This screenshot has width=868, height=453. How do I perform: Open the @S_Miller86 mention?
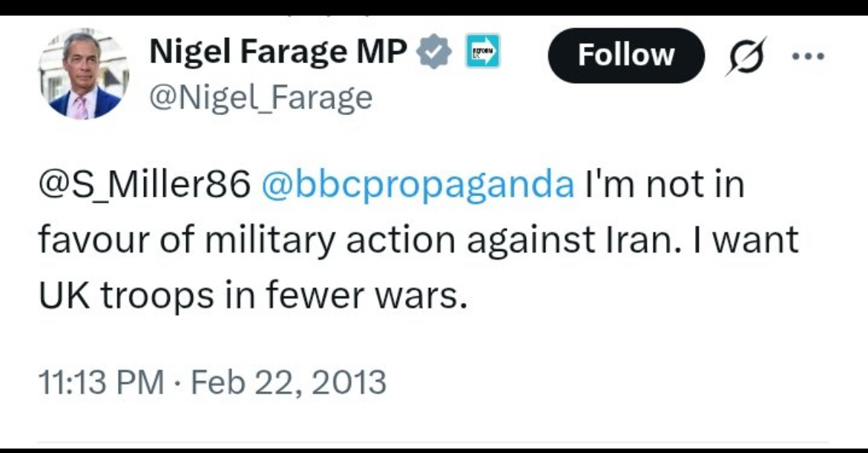pos(144,186)
